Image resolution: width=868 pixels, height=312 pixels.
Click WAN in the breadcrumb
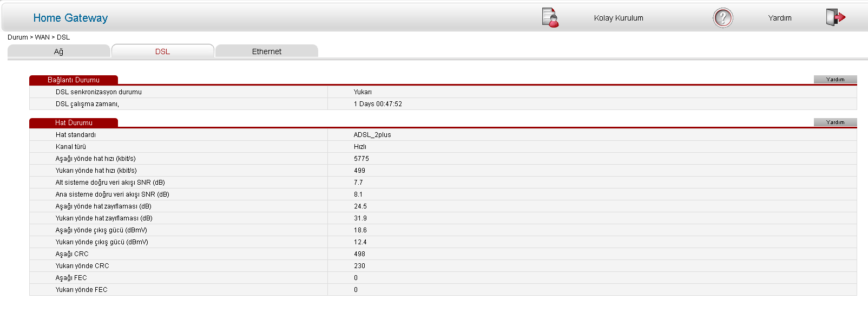tap(42, 37)
